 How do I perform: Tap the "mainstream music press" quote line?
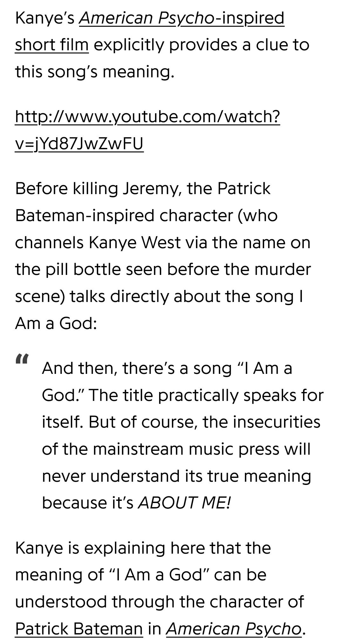[x=176, y=449]
